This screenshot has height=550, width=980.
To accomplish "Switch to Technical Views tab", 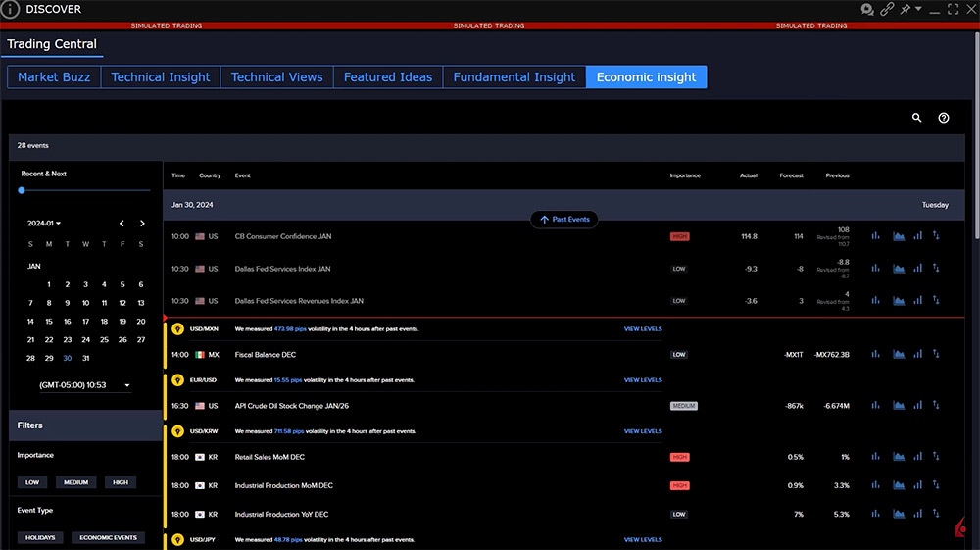I will click(x=277, y=76).
